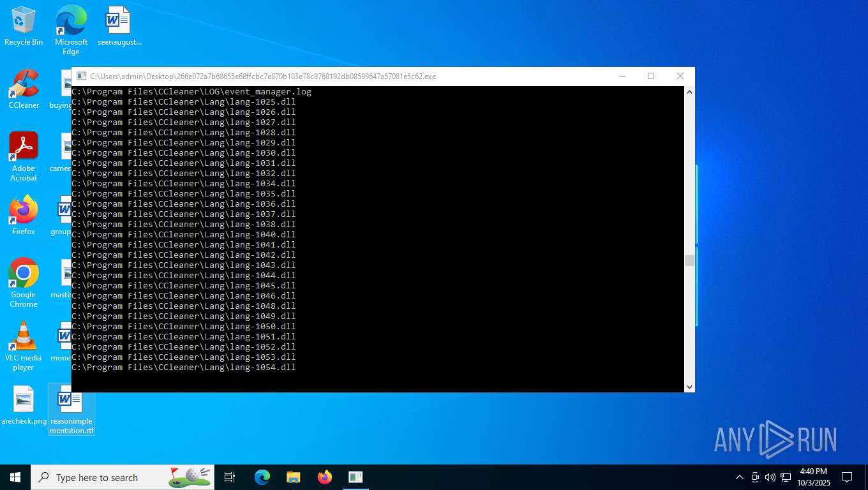Screen dimensions: 868x490
Task: Maximize the console window
Action: (651, 76)
